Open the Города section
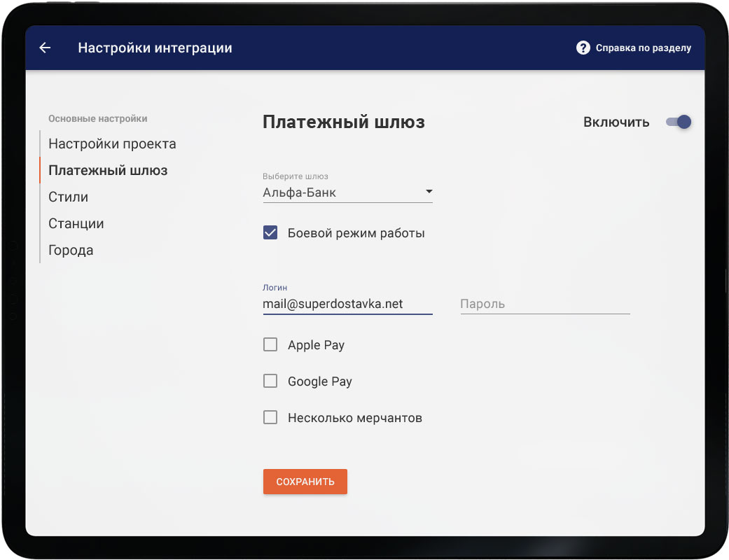The width and height of the screenshot is (729, 560). (71, 250)
